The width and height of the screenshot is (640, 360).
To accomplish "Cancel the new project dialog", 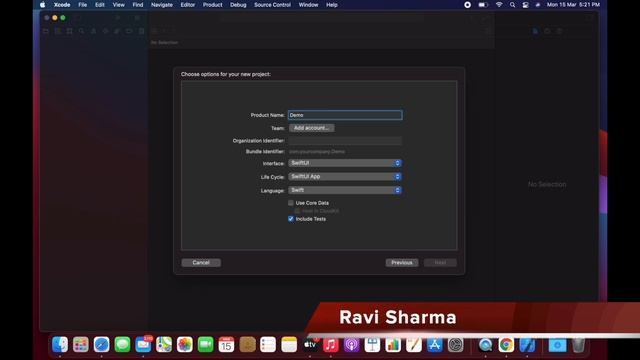I will (x=201, y=263).
